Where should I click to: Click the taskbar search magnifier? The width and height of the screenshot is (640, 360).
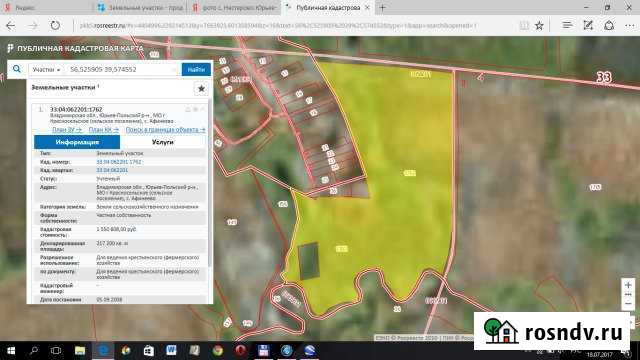[34, 351]
